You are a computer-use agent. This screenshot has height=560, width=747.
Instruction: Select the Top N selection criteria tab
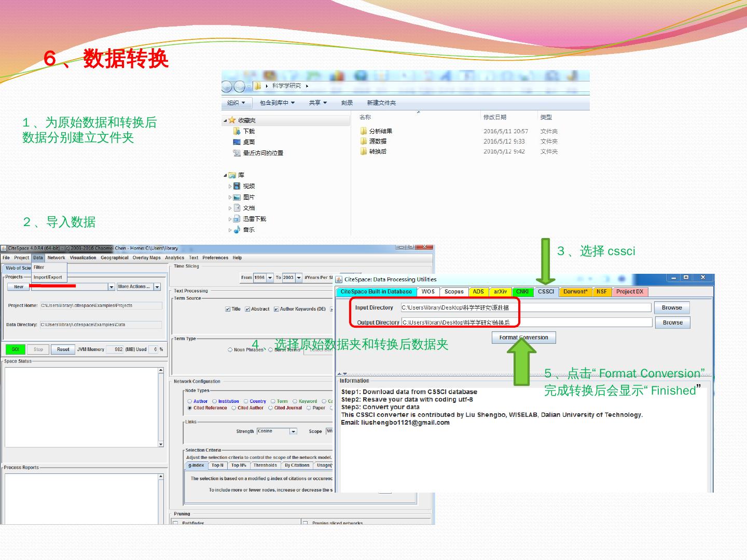[217, 466]
